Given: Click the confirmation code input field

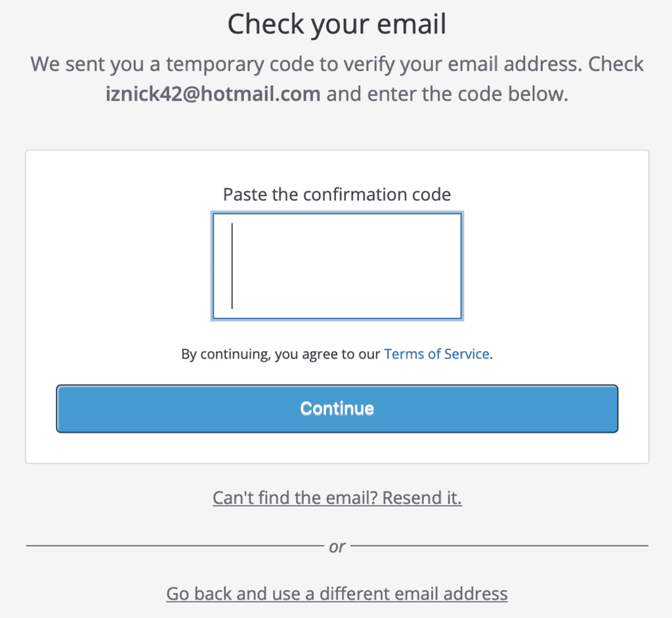Looking at the screenshot, I should point(337,266).
